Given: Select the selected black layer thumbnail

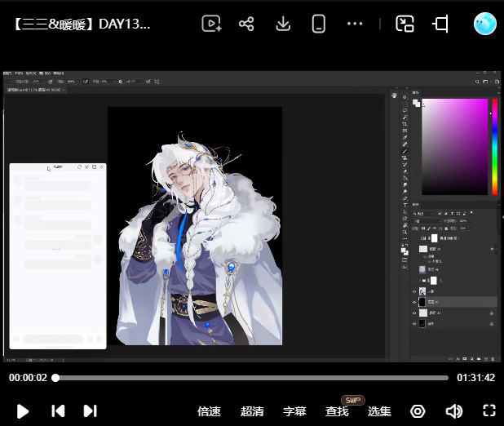Looking at the screenshot, I should 422,302.
